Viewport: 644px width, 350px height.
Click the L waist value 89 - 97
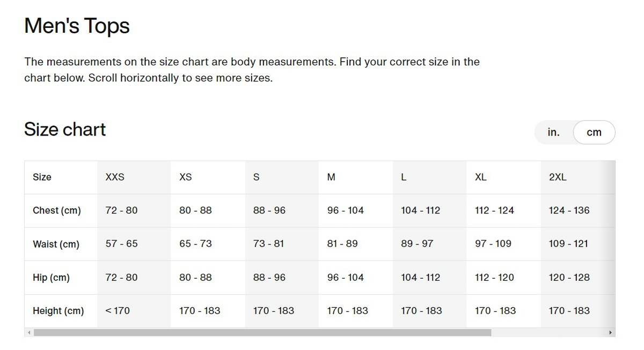(x=417, y=244)
